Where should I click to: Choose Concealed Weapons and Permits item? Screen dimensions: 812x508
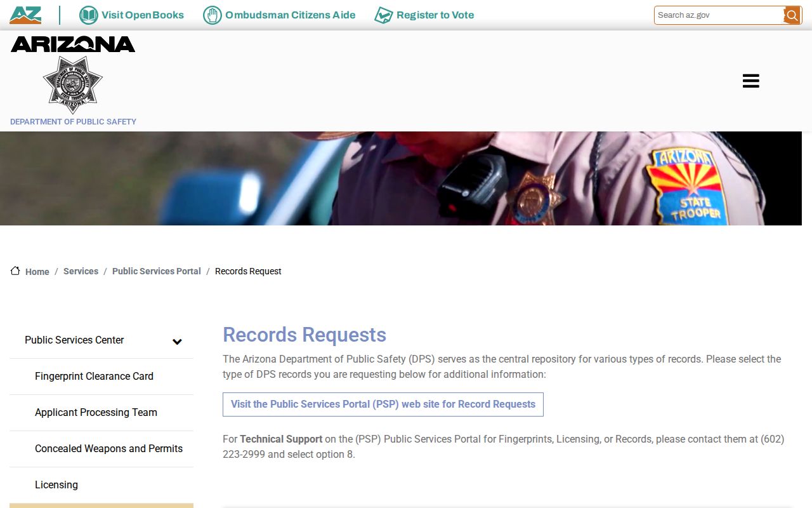pos(108,449)
